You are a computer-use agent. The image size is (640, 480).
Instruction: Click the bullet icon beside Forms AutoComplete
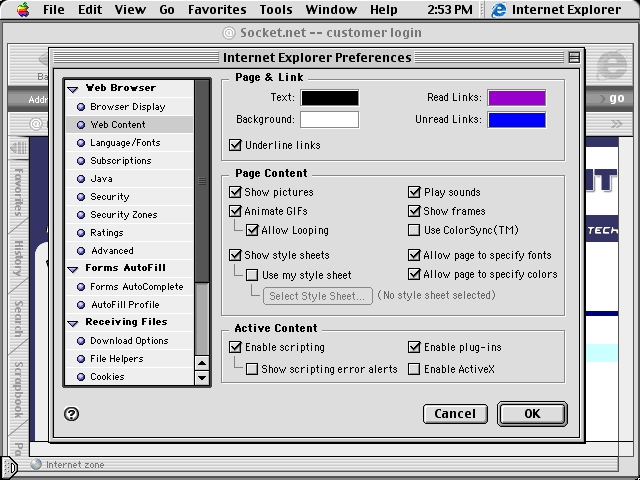[81, 287]
